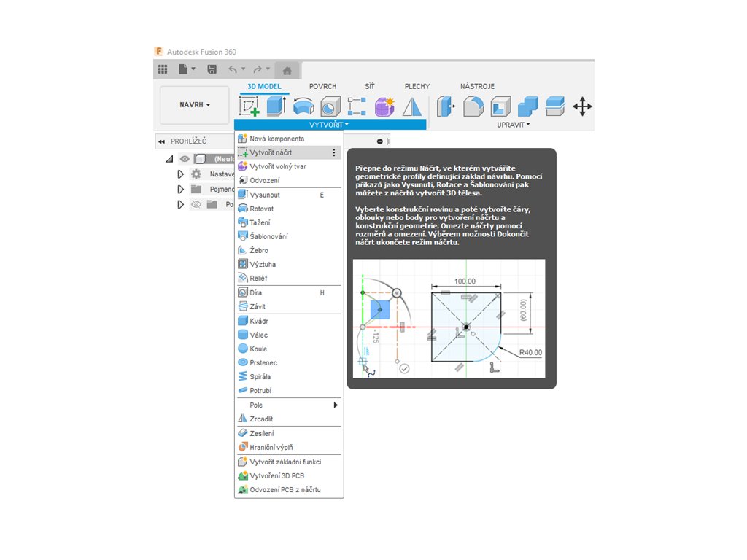Open the data panel grid icon

click(x=163, y=69)
